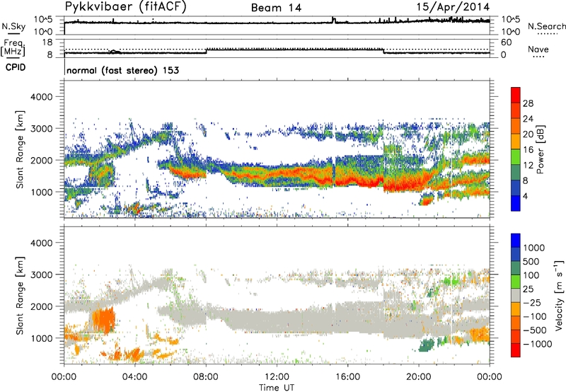The width and height of the screenshot is (566, 392).
Task: Click the "12:00" time tick label
Action: 277,377
